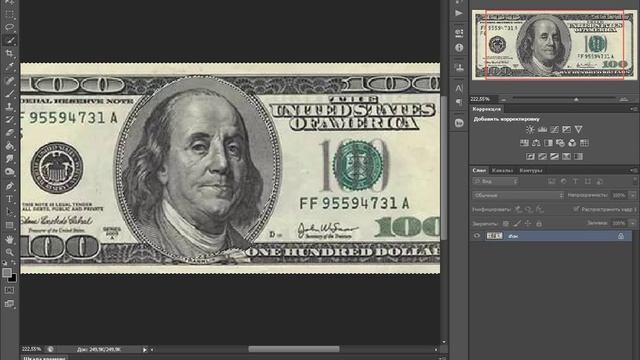Add a Hue/Saturation adjustment
Image resolution: width=640 pixels, height=360 pixels.
(524, 143)
